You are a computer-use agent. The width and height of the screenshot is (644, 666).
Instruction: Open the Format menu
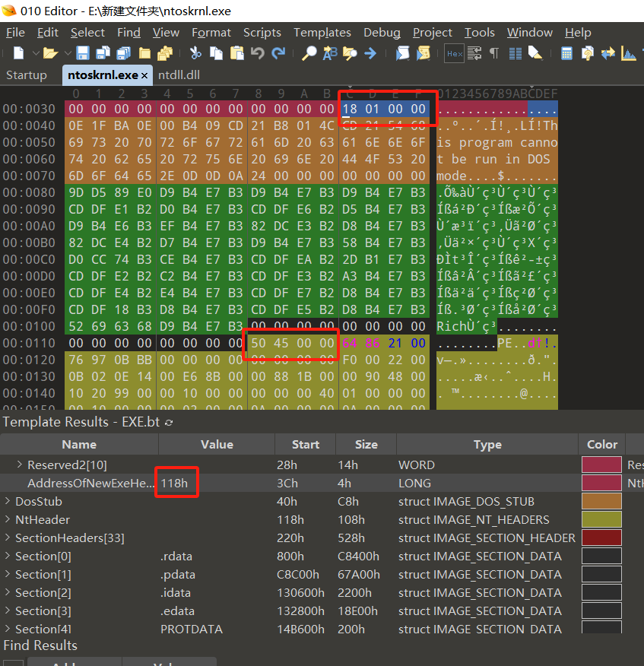(211, 33)
